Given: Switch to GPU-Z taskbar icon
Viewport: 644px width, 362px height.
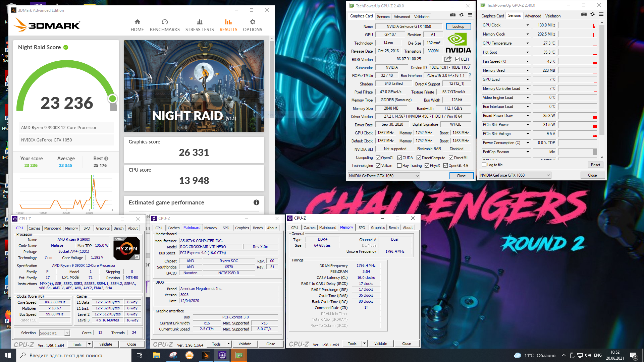Looking at the screenshot, I should (x=239, y=355).
